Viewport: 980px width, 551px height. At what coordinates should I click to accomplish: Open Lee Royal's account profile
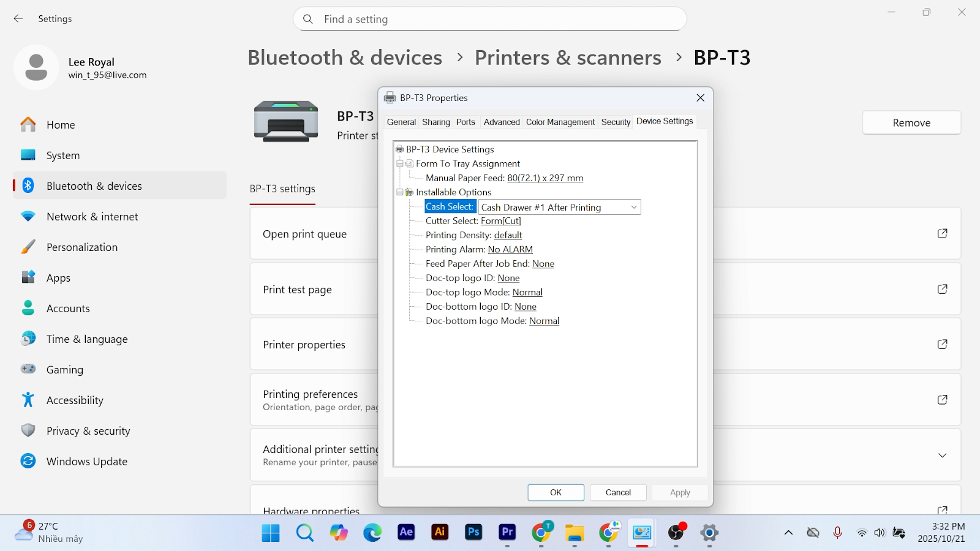(x=80, y=68)
